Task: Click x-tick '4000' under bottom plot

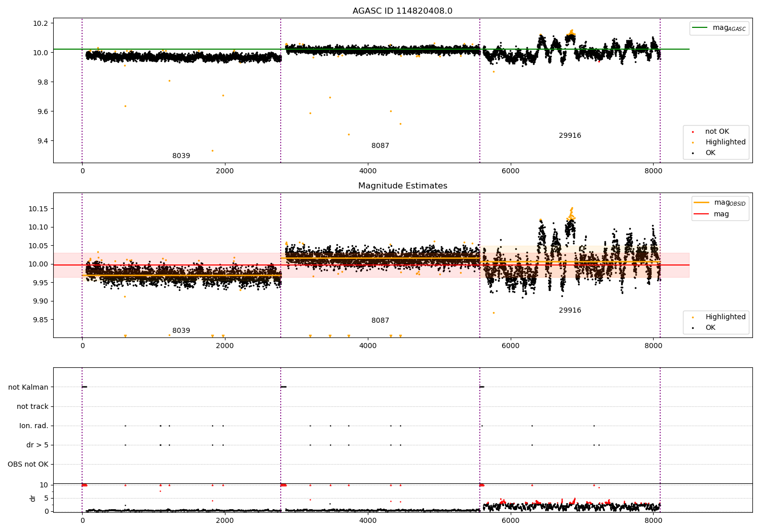Action: (x=368, y=521)
